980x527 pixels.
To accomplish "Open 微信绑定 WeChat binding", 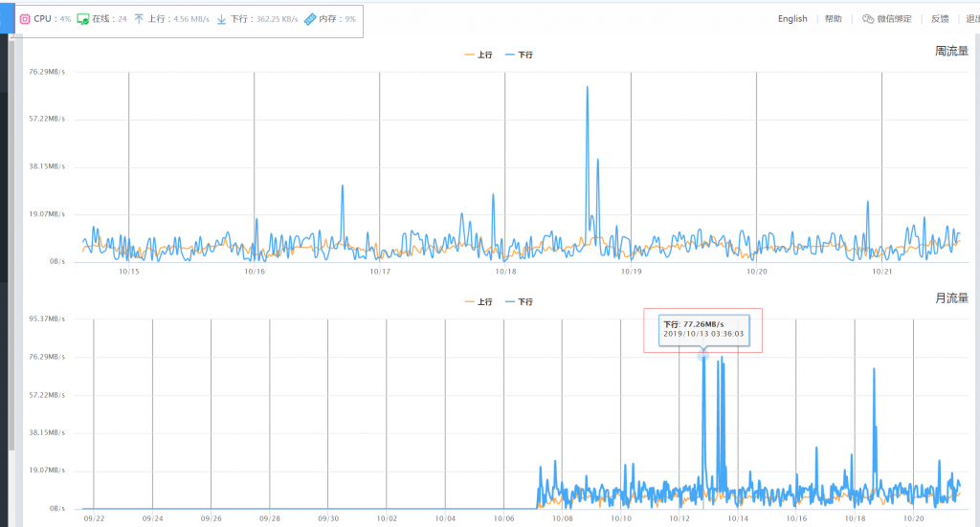I will click(x=894, y=19).
